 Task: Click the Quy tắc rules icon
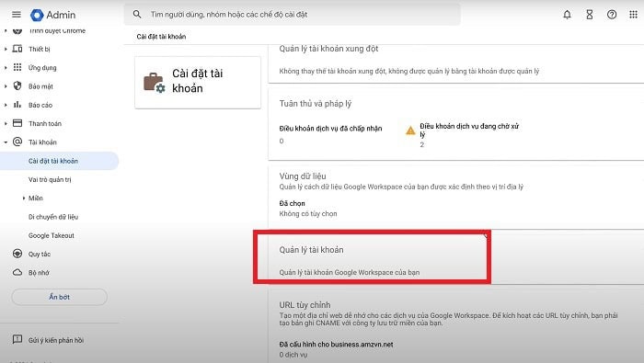coord(17,254)
